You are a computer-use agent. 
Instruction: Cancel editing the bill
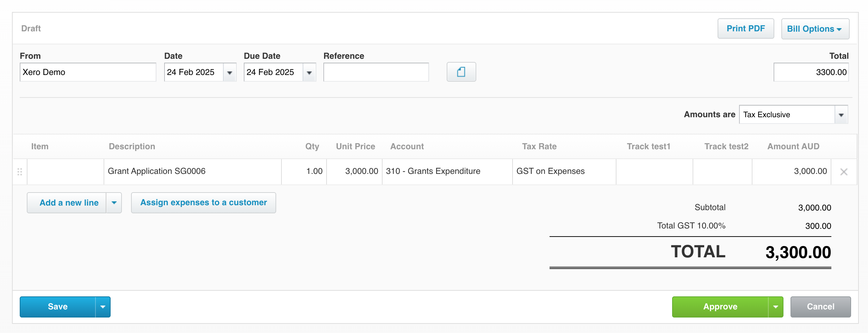[x=820, y=307]
